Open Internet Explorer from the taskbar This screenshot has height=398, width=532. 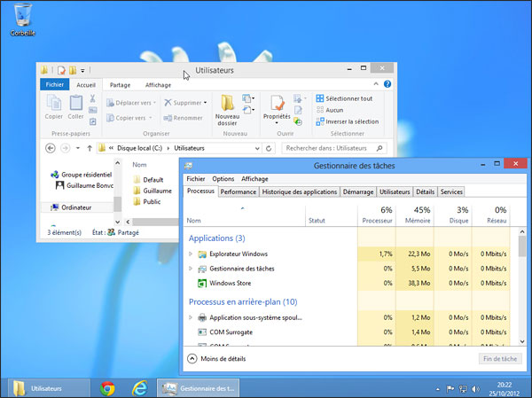[140, 388]
